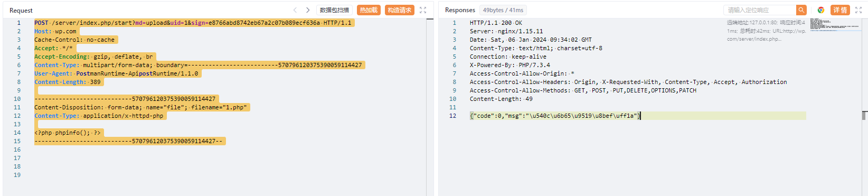Click the Host: wp.com header line
Image resolution: width=868 pixels, height=196 pixels.
click(55, 31)
